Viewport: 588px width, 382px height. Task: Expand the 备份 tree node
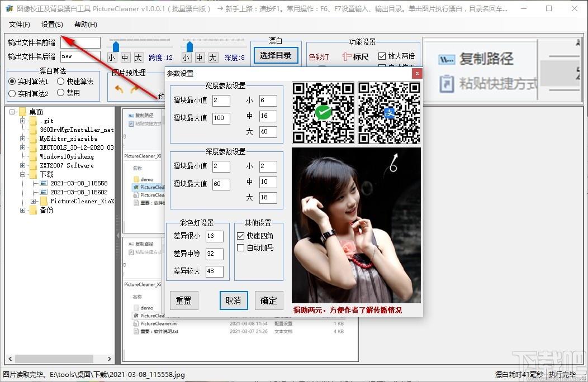22,211
